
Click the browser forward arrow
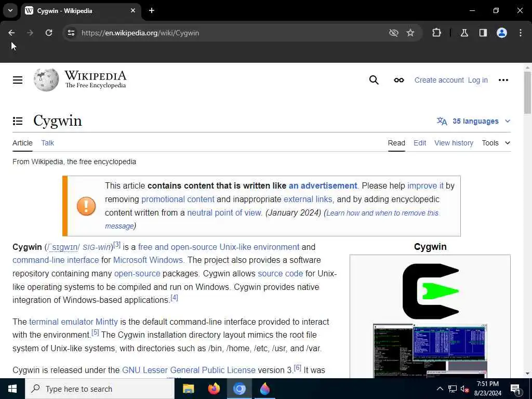(30, 33)
